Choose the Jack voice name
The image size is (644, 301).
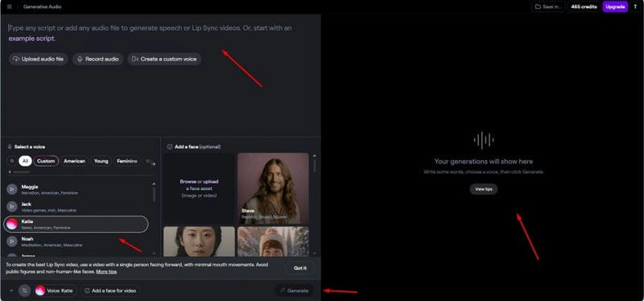pyautogui.click(x=27, y=204)
